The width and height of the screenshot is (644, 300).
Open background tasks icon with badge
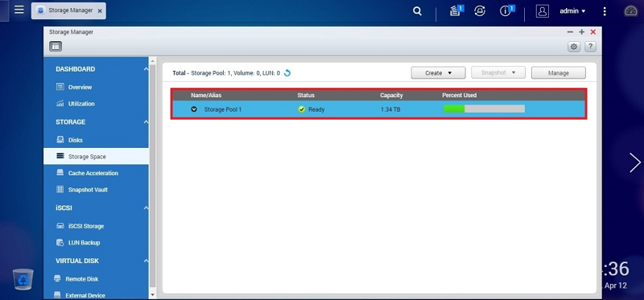456,11
